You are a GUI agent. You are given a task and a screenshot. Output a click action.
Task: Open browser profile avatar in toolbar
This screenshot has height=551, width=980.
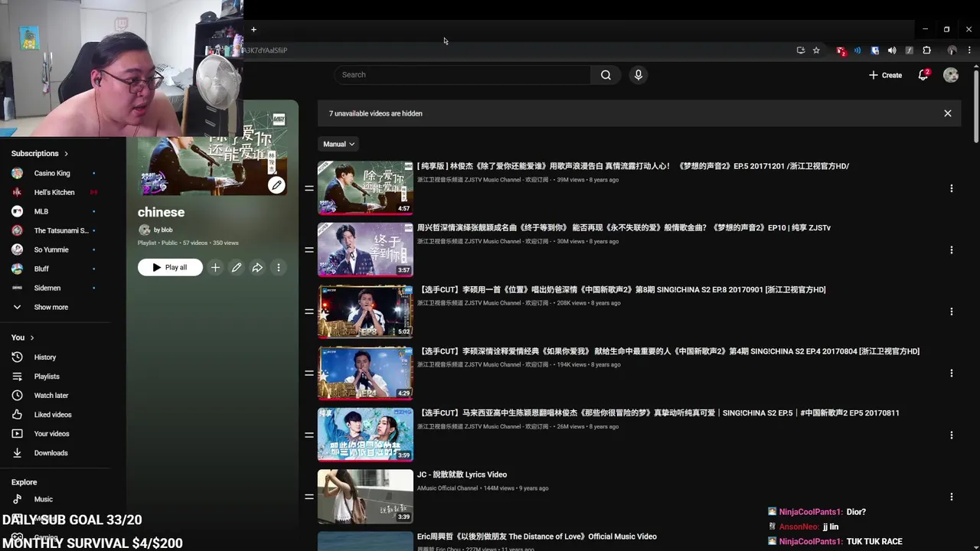[952, 51]
